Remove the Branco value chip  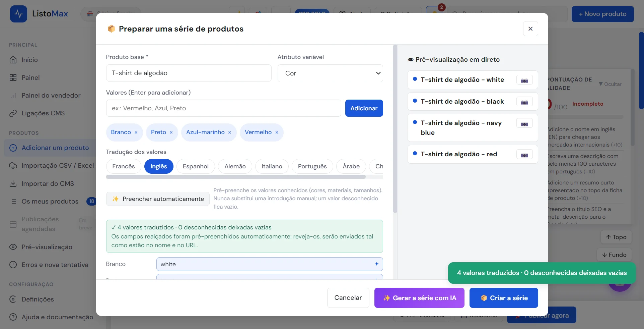pyautogui.click(x=136, y=132)
